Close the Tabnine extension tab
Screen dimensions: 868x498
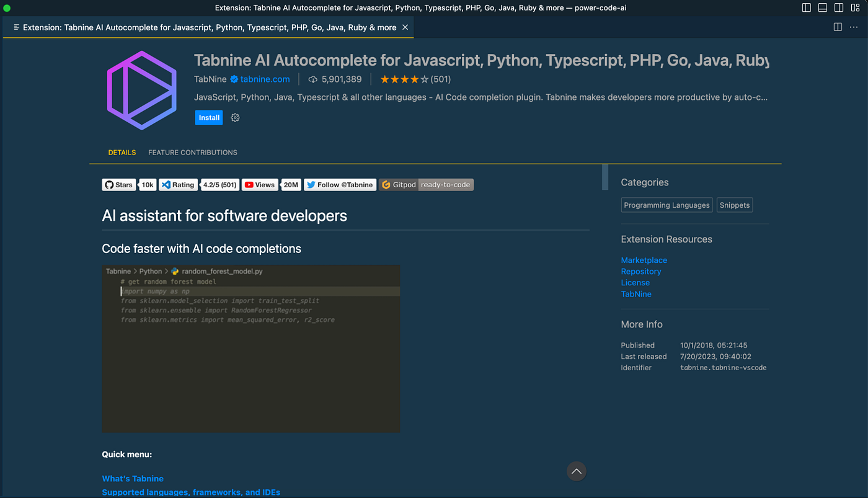point(405,27)
